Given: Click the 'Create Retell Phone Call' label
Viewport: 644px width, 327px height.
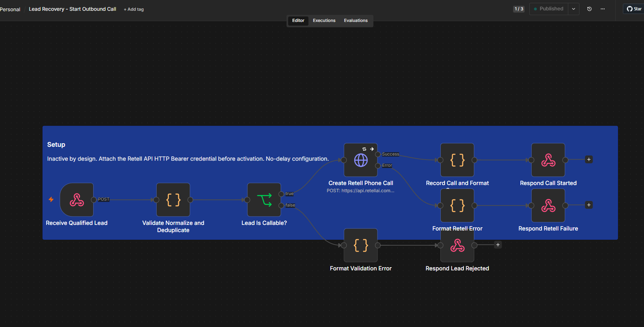Looking at the screenshot, I should pos(361,183).
